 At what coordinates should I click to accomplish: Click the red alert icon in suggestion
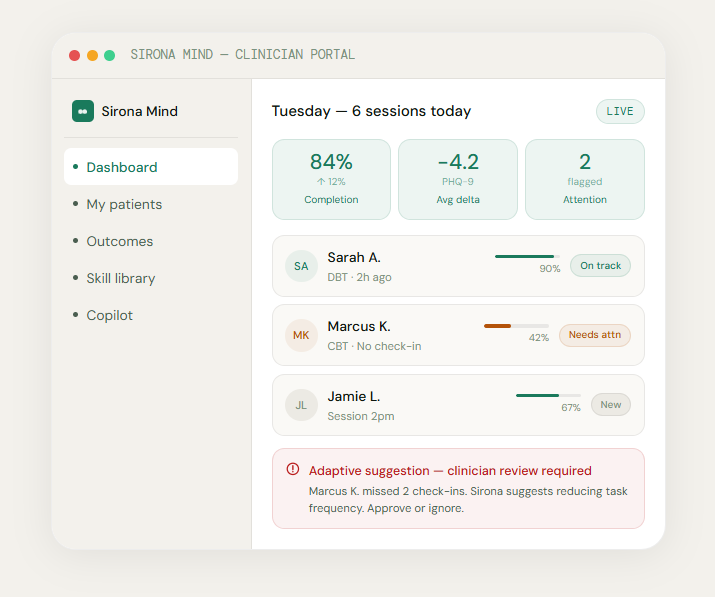click(292, 469)
